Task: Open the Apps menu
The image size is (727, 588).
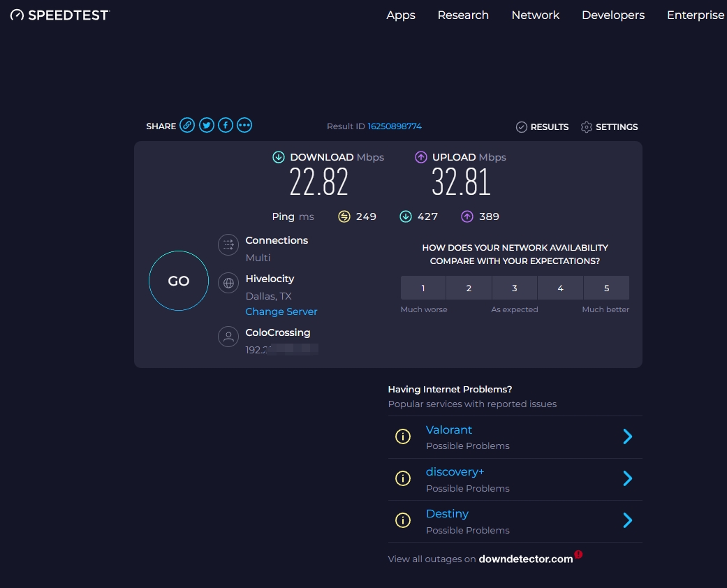Action: pyautogui.click(x=401, y=15)
